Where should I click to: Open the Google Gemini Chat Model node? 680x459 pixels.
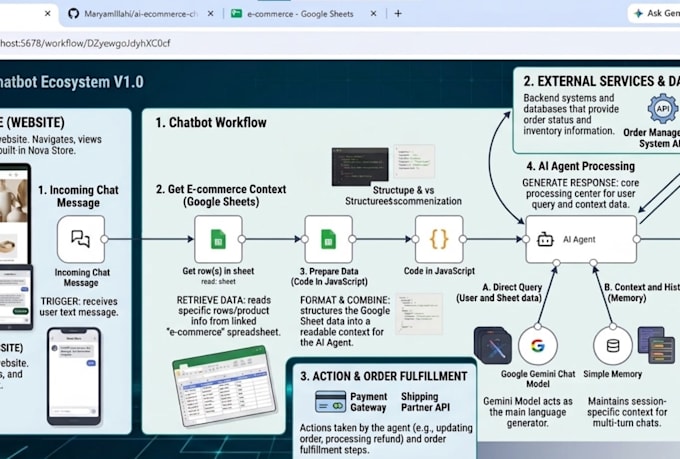tap(538, 346)
